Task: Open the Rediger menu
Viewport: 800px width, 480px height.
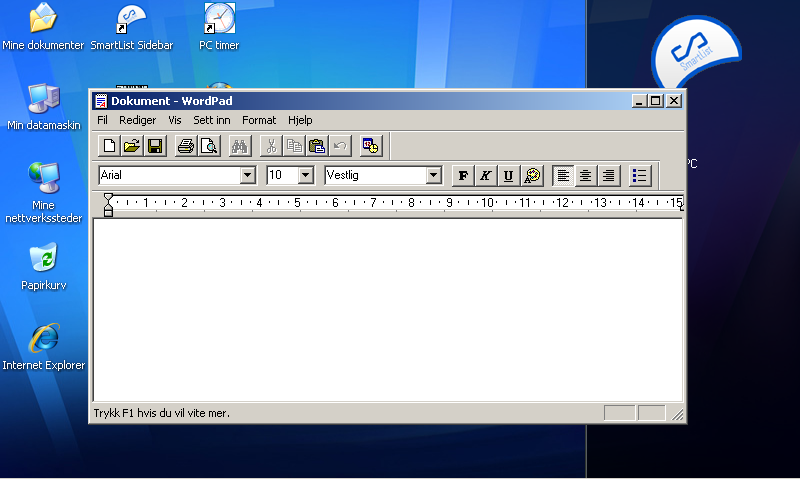Action: click(137, 120)
